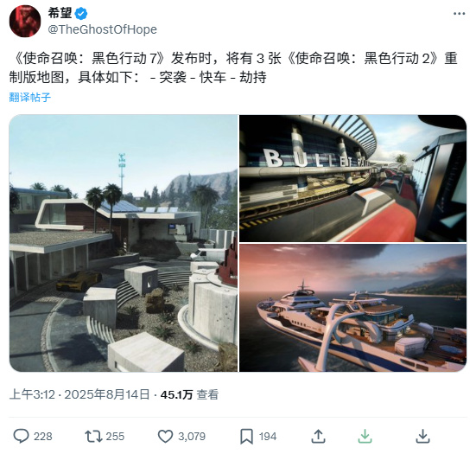The width and height of the screenshot is (476, 454).
Task: Click the green download icon
Action: (365, 436)
